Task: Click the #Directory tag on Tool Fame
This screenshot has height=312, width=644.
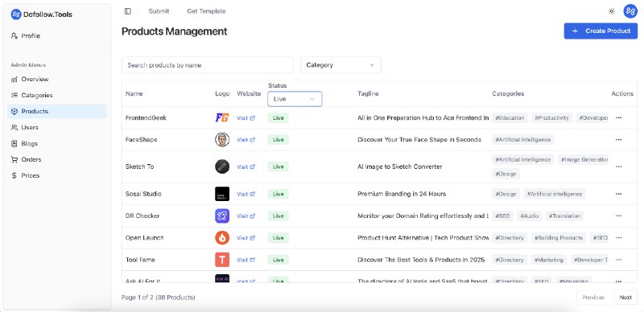Action: click(x=510, y=260)
